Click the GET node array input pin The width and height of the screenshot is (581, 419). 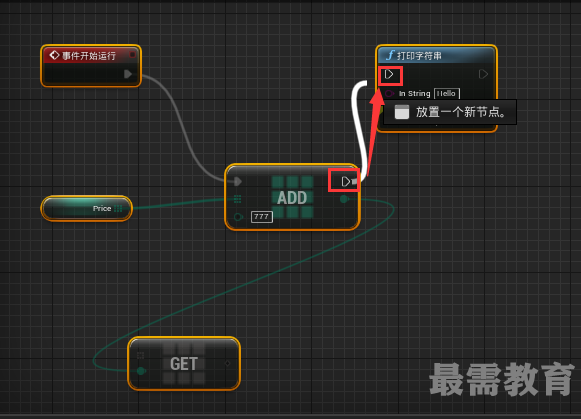coord(140,355)
